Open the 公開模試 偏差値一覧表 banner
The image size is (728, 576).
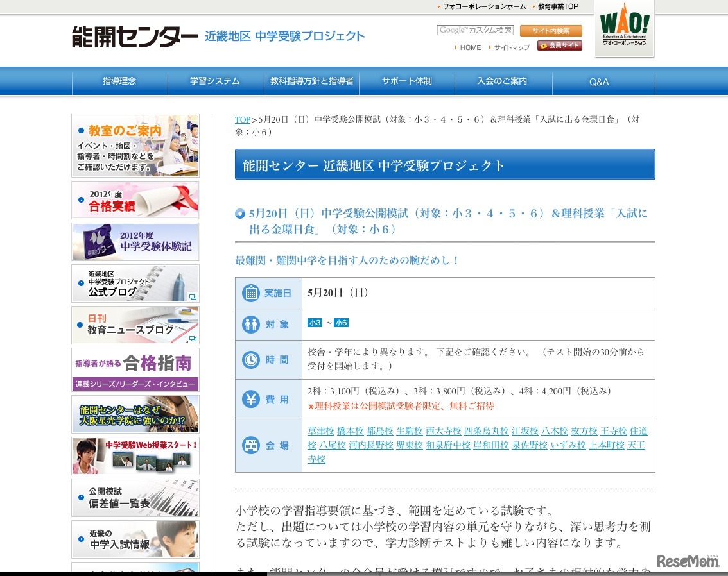(x=135, y=498)
